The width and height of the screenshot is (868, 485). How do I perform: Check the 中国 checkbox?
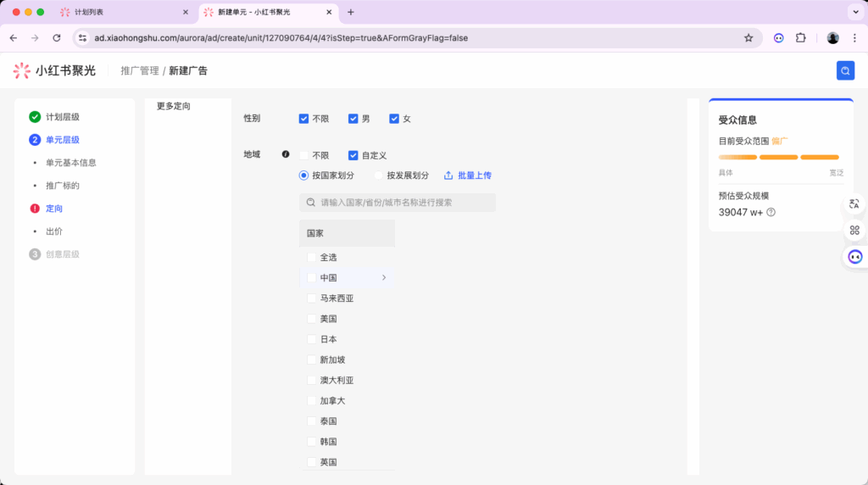pos(311,277)
